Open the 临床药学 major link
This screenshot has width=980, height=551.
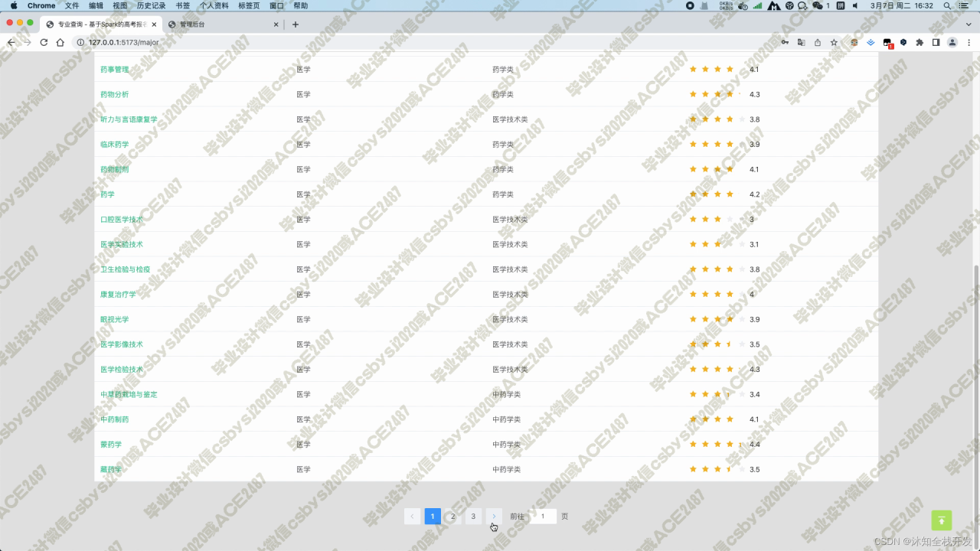pos(115,145)
